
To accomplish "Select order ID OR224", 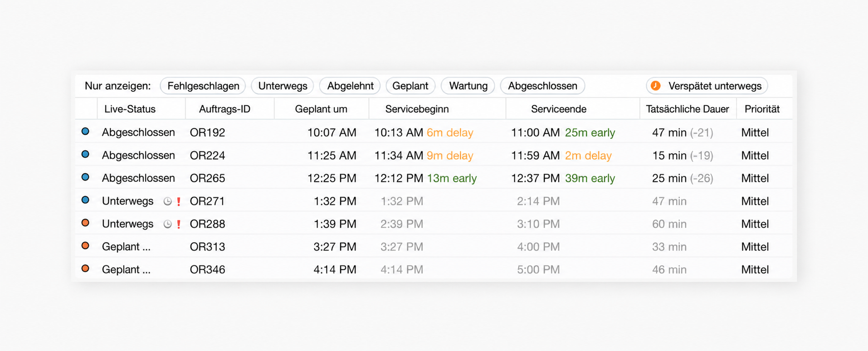I will click(x=207, y=155).
